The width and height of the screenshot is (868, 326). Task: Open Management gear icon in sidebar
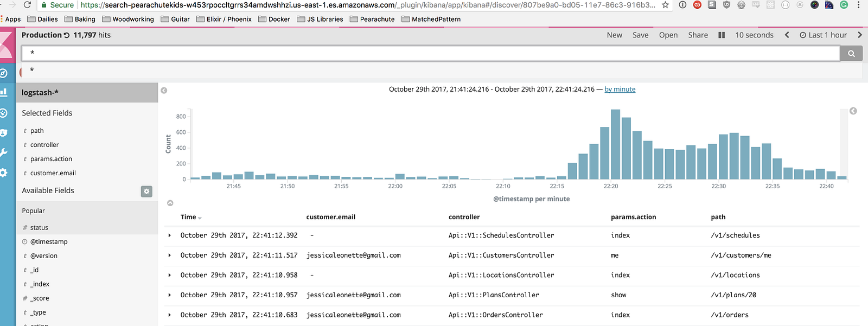click(3, 172)
